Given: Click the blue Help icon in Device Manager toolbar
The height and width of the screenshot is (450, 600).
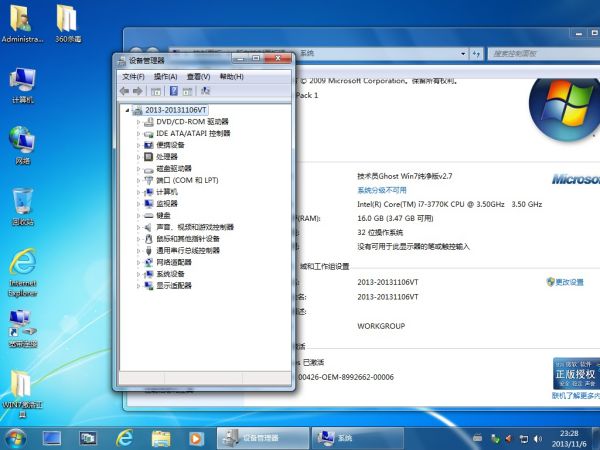Looking at the screenshot, I should point(172,91).
